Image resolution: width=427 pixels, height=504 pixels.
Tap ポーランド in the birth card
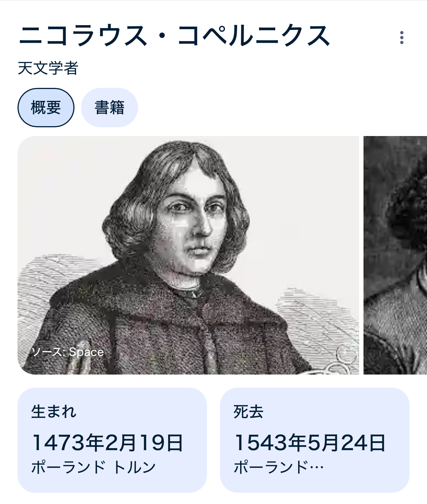tap(69, 467)
